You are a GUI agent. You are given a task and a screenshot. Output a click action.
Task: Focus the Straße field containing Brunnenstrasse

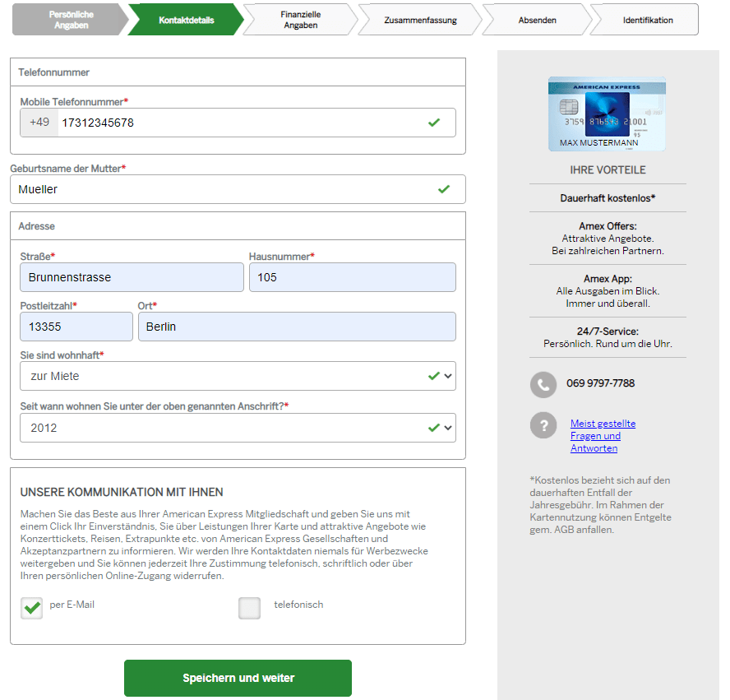[x=132, y=277]
